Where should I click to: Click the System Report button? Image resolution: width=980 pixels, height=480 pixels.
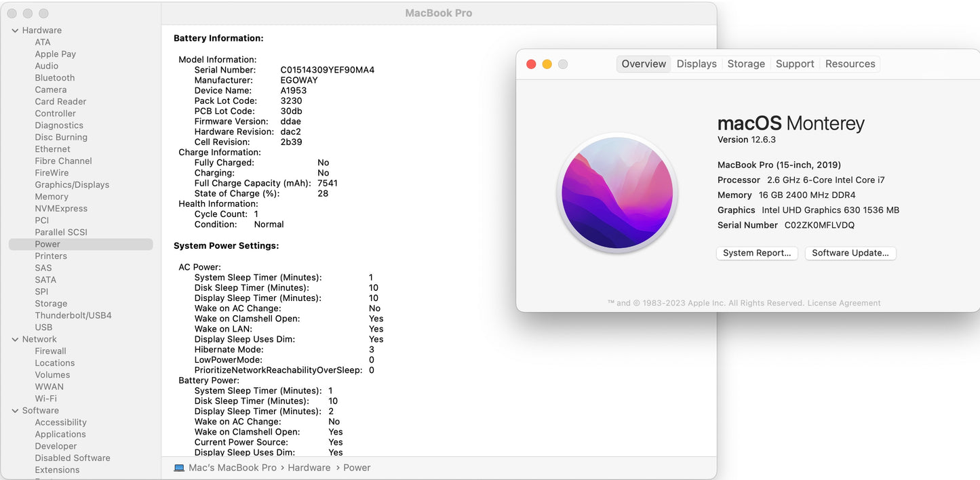pos(757,253)
